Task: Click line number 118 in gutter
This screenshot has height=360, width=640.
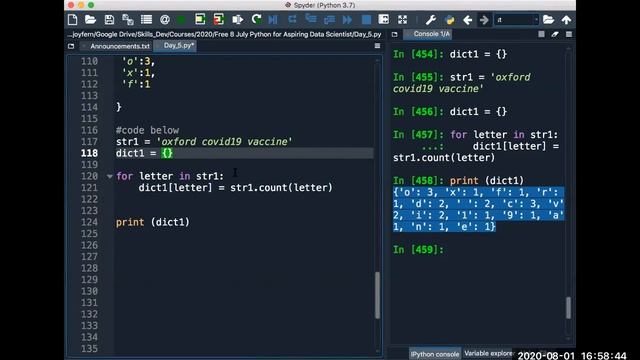Action: (89, 153)
